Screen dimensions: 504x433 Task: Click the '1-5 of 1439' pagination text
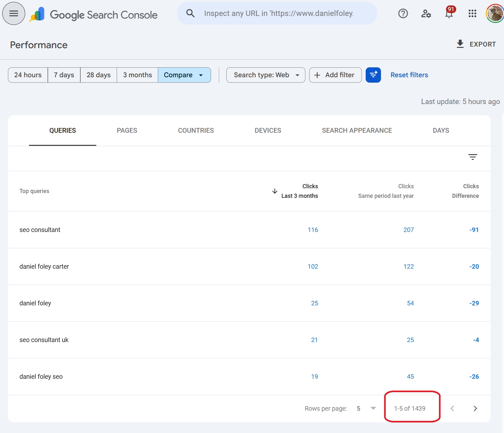tap(410, 408)
